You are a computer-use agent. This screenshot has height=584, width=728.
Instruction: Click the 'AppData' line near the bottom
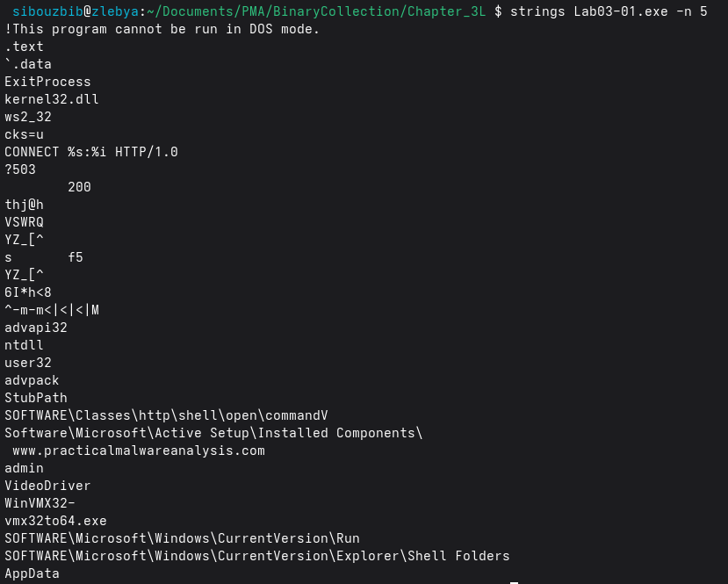[32, 573]
